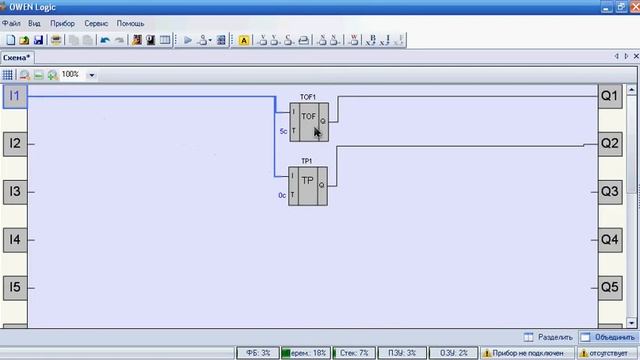Open the 100% zoom level dropdown
The image size is (640, 360).
(91, 75)
